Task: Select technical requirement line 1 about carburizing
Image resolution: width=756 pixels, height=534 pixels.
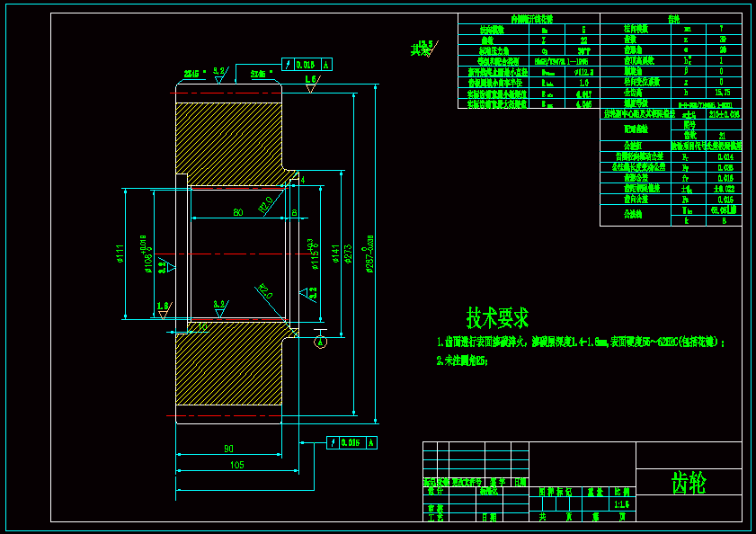Action: [x=581, y=343]
